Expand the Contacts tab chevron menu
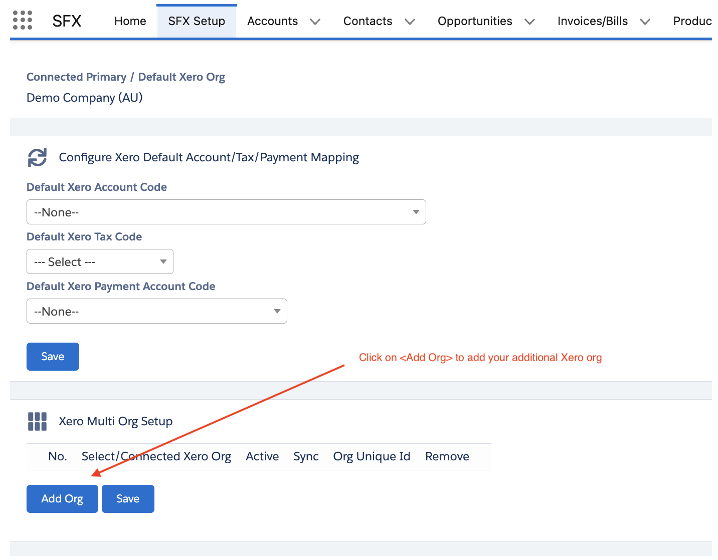718x560 pixels. [410, 22]
